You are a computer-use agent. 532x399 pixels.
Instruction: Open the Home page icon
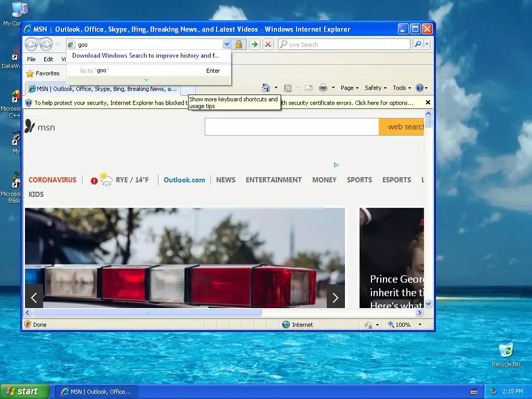coord(266,88)
